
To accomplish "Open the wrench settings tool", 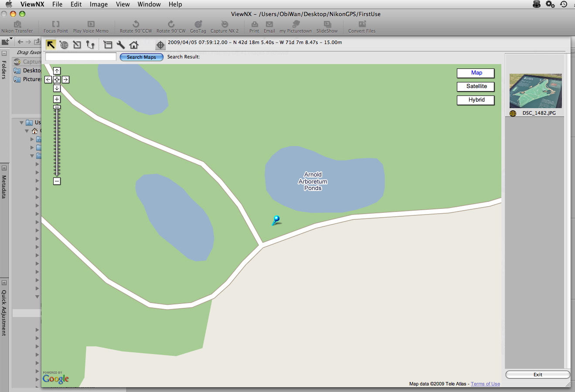I will pyautogui.click(x=121, y=44).
